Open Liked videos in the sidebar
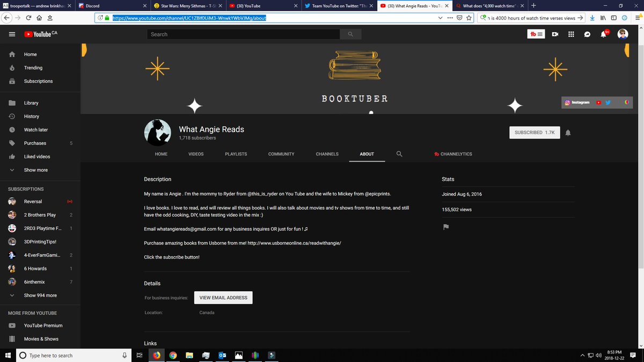 point(36,157)
